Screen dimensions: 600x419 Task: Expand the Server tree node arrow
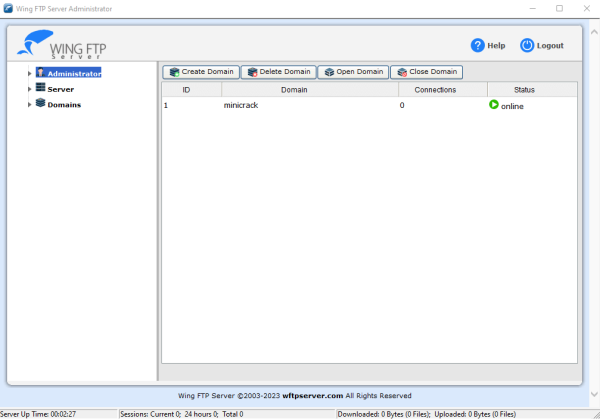click(29, 89)
